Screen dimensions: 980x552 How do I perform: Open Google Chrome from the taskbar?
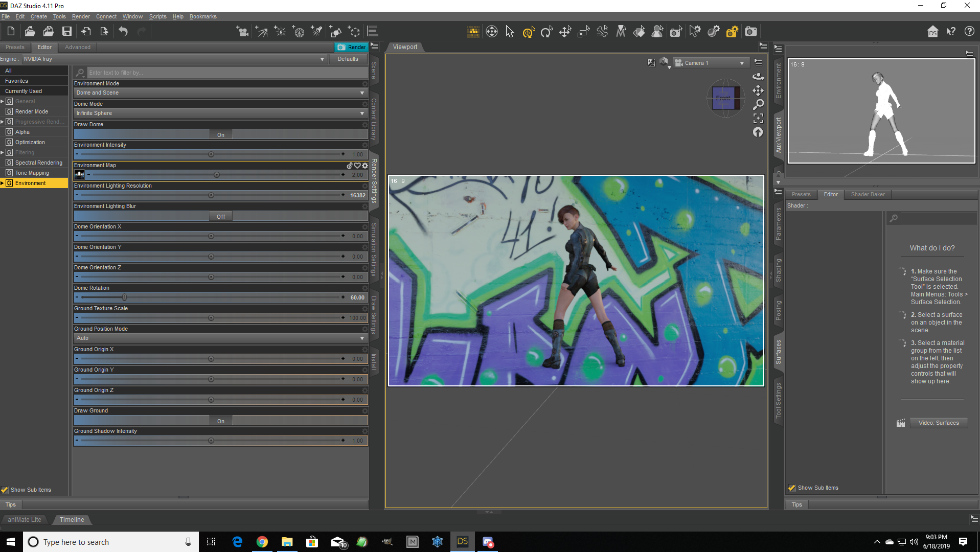tap(262, 542)
